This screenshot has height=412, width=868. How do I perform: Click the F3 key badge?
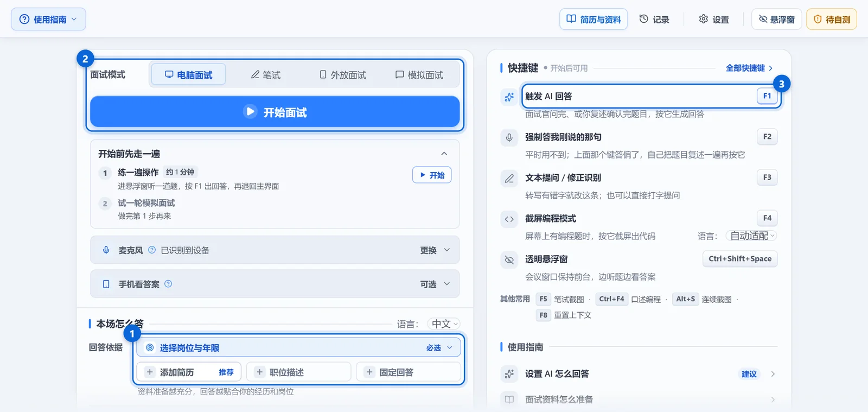(767, 178)
